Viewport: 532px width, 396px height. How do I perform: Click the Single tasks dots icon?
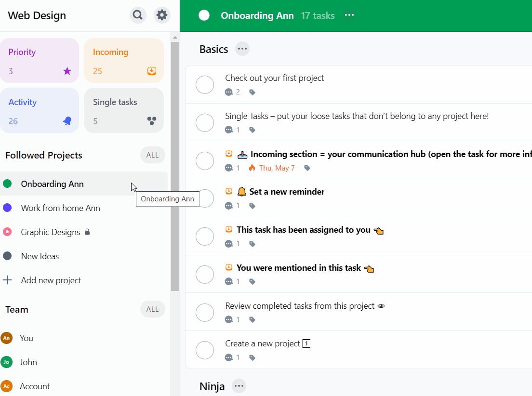point(151,121)
